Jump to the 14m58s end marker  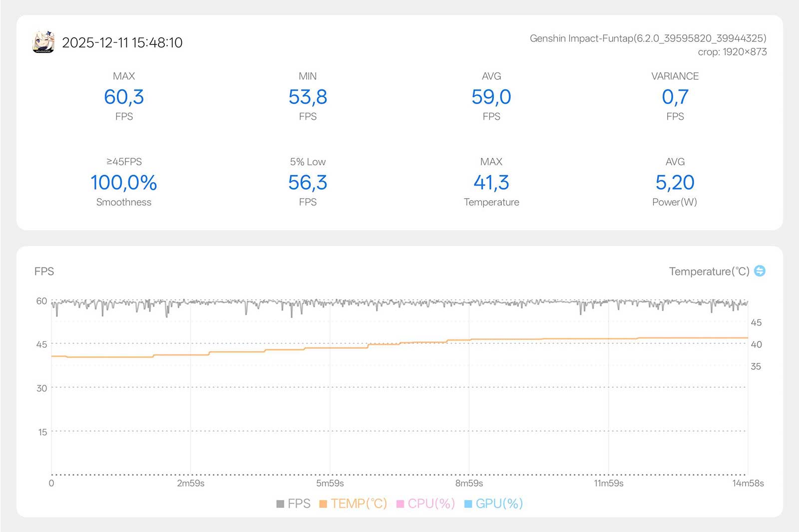click(x=748, y=483)
